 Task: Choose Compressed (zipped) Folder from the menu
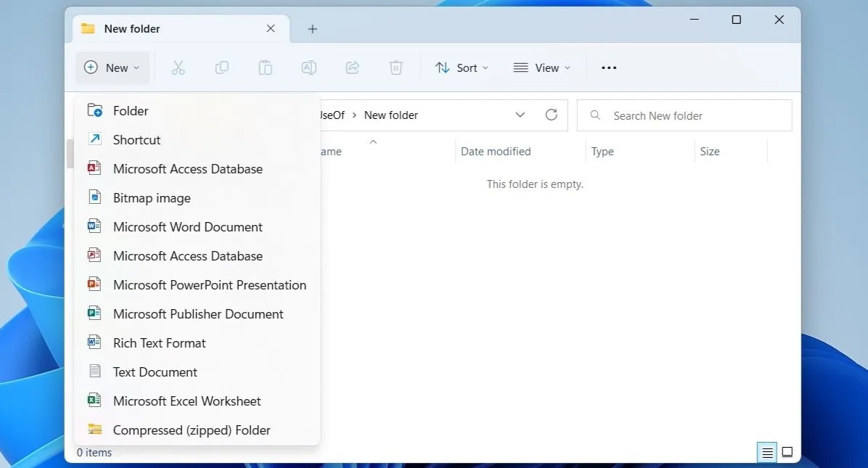pyautogui.click(x=192, y=430)
